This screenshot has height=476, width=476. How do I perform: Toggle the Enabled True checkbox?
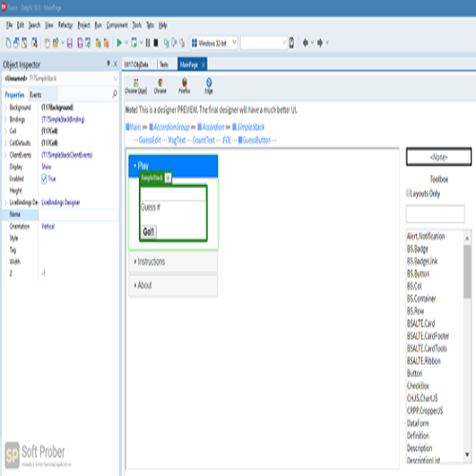(x=44, y=179)
